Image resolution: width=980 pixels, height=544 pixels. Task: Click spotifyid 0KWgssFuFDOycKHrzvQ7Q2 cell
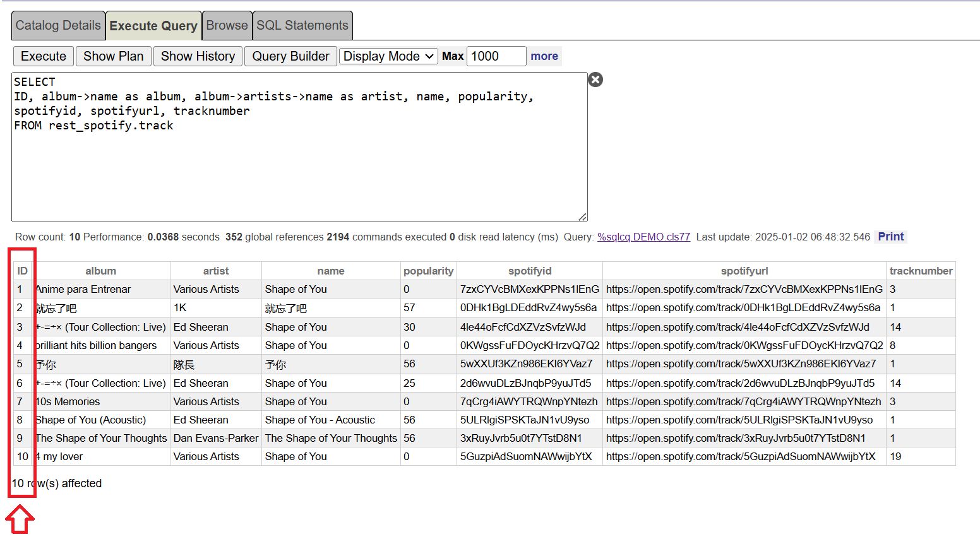(x=530, y=345)
